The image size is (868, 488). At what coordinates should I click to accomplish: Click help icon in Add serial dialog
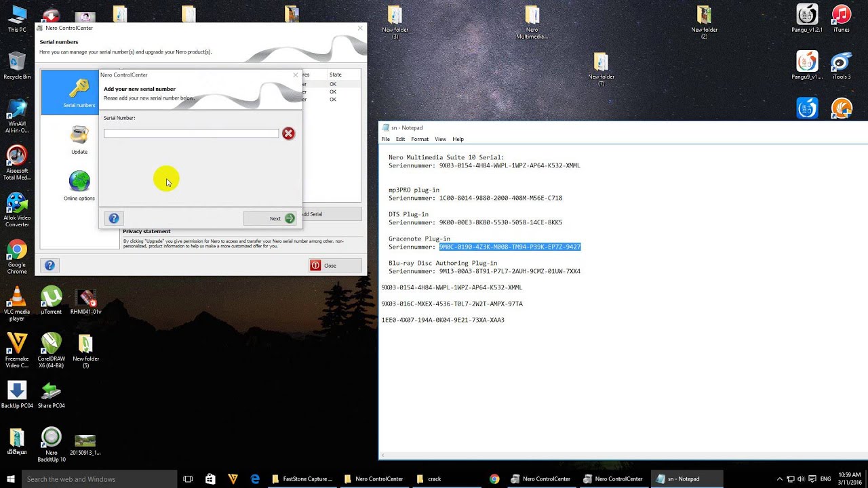click(x=114, y=218)
